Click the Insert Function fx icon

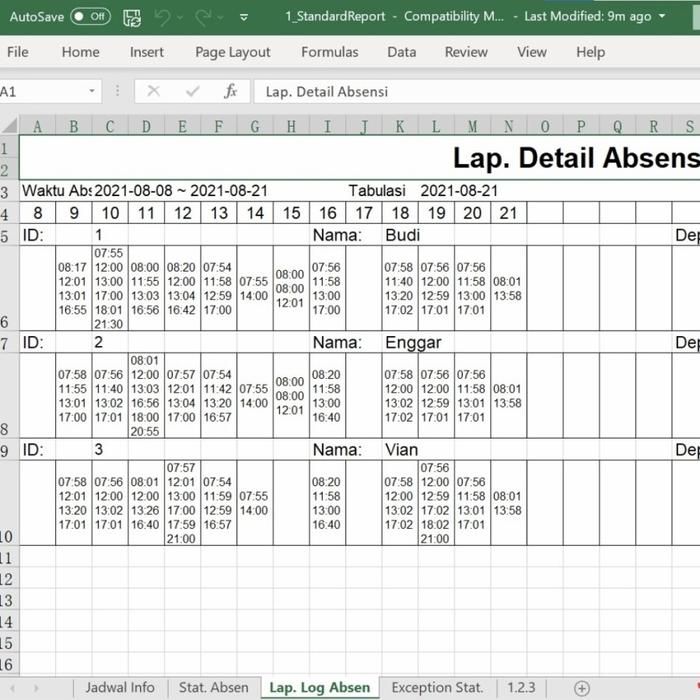point(230,91)
